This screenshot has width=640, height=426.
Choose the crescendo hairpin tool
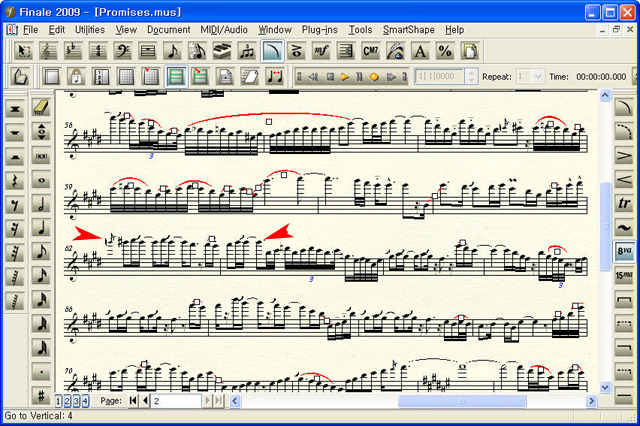point(624,180)
